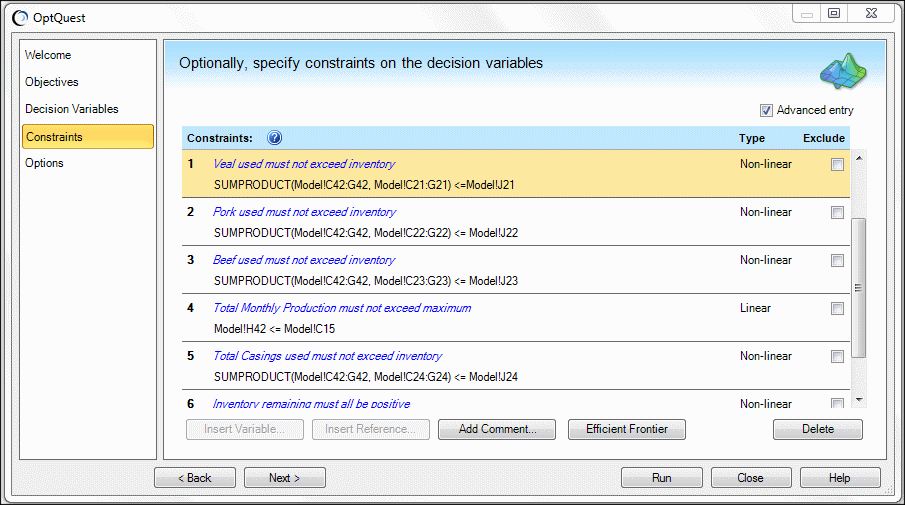
Task: Open Help from the bottom bar
Action: [840, 478]
